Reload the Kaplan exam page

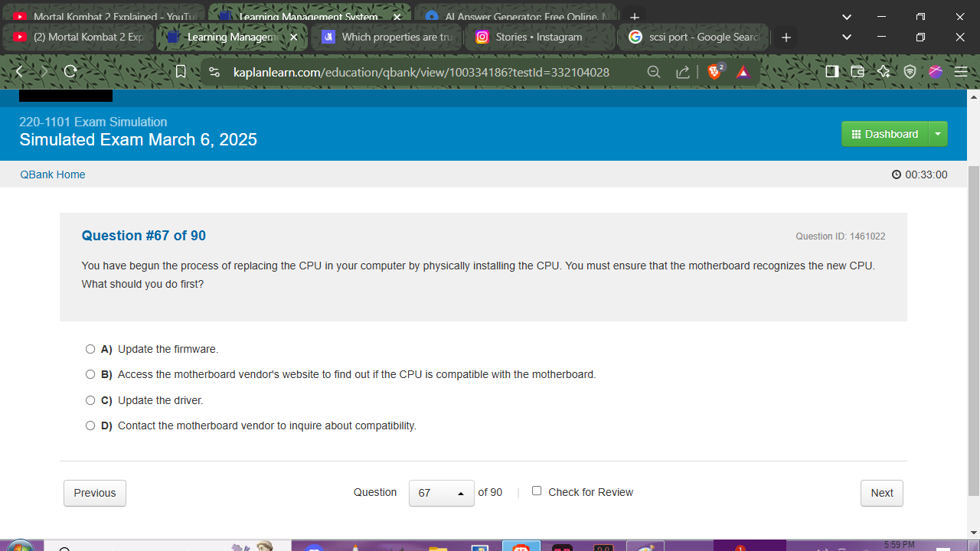click(x=70, y=72)
